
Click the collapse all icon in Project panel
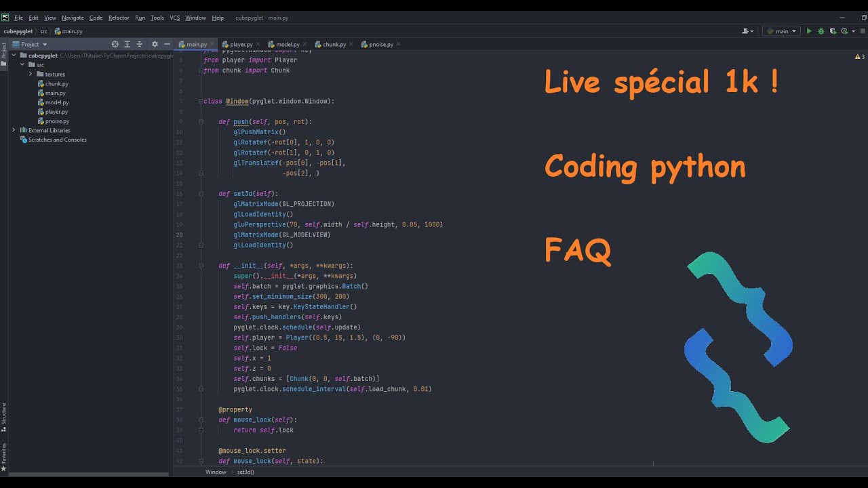[x=139, y=44]
